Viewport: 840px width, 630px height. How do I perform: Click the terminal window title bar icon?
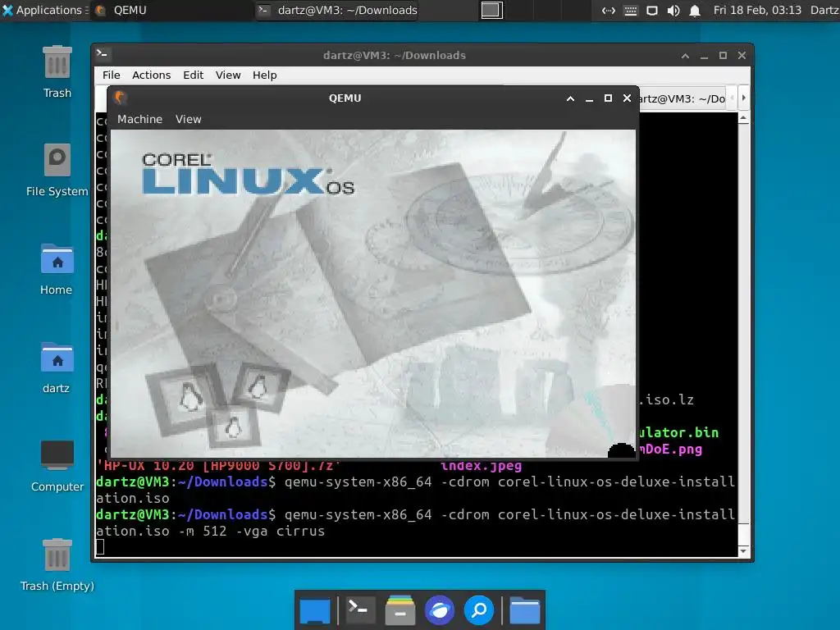[103, 53]
